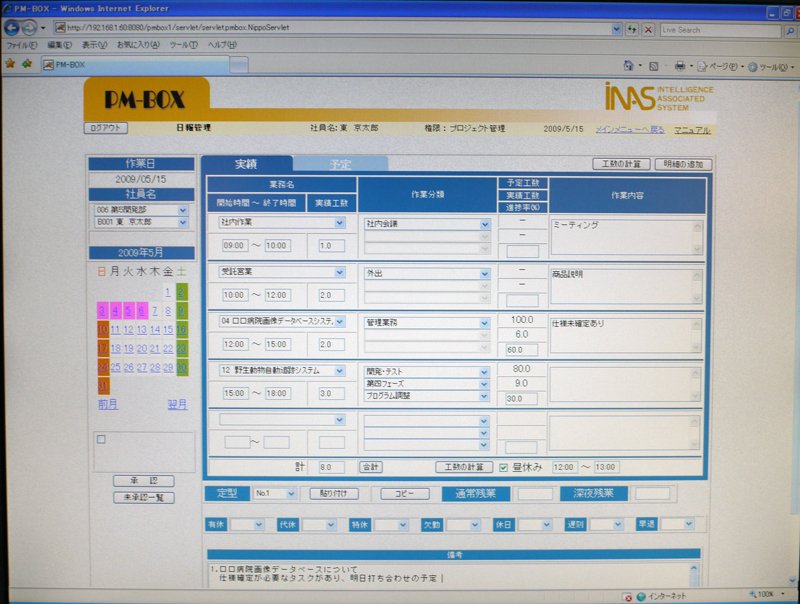Tick the checkbox above the 承認 button
The width and height of the screenshot is (800, 604).
pos(101,439)
